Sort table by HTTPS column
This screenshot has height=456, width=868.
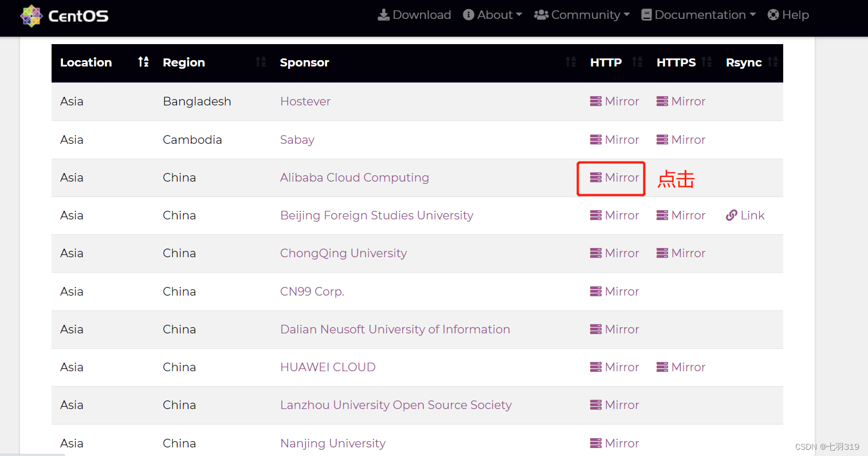tap(683, 62)
